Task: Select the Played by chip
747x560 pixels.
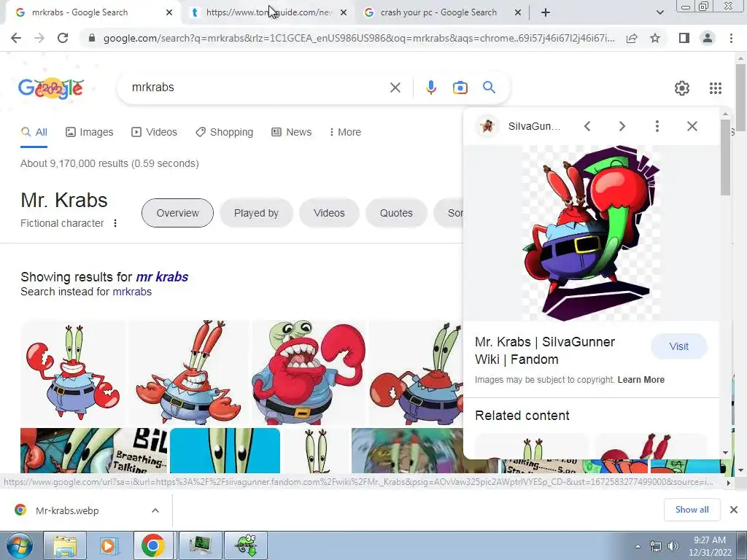Action: click(256, 213)
